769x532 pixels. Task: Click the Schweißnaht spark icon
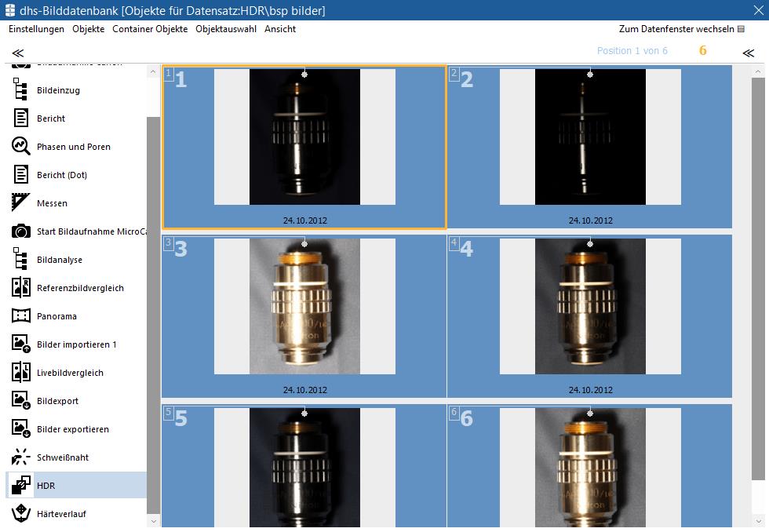21,457
